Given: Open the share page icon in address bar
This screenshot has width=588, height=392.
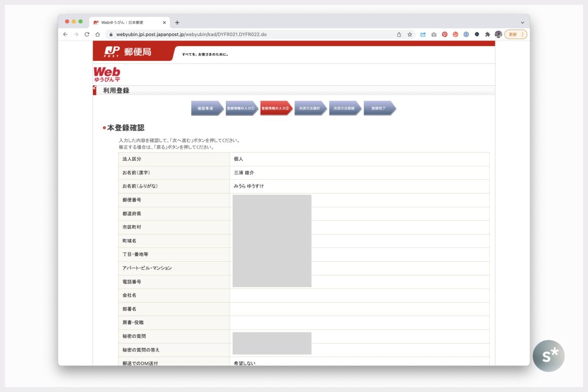Looking at the screenshot, I should pyautogui.click(x=399, y=34).
